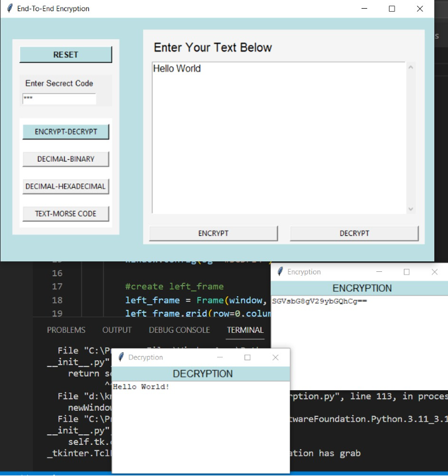Select the TERMINAL tab
448x476 pixels.
pos(245,330)
